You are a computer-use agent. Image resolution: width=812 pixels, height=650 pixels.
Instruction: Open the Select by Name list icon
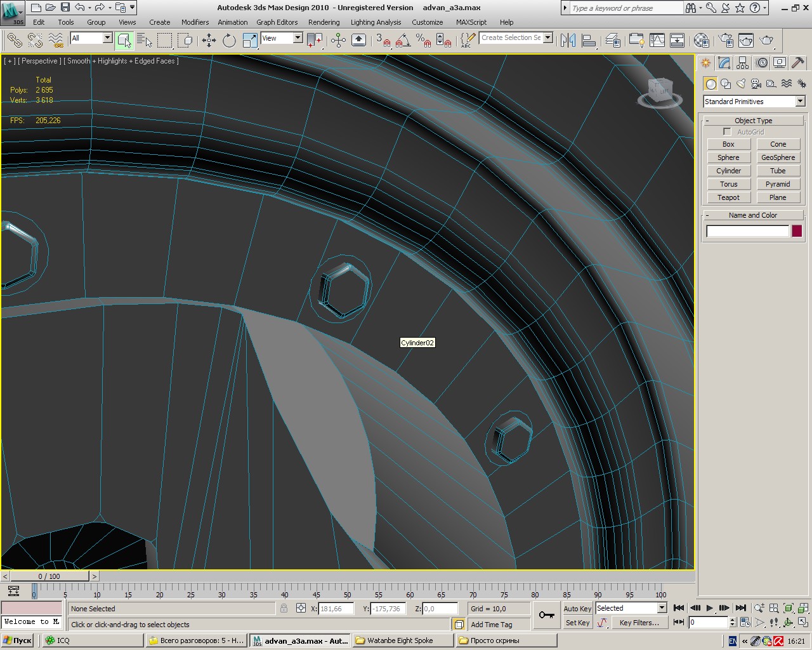coord(145,41)
